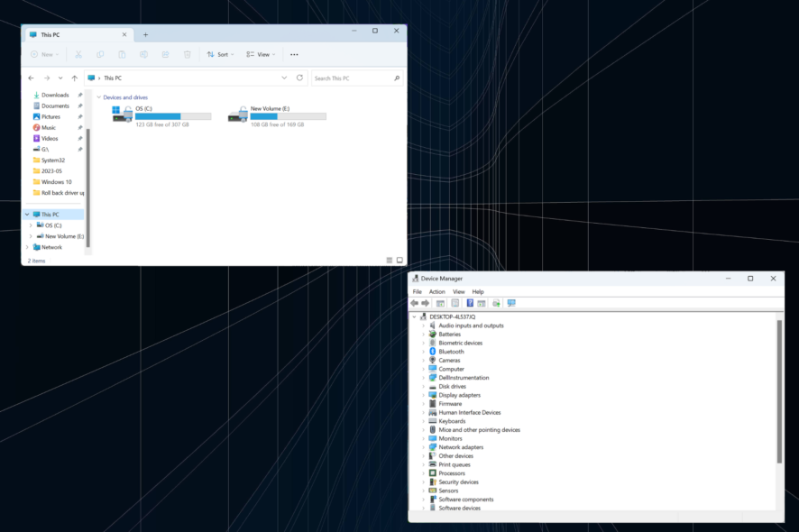The width and height of the screenshot is (799, 532).
Task: Open a new File Explorer tab
Action: tap(145, 34)
